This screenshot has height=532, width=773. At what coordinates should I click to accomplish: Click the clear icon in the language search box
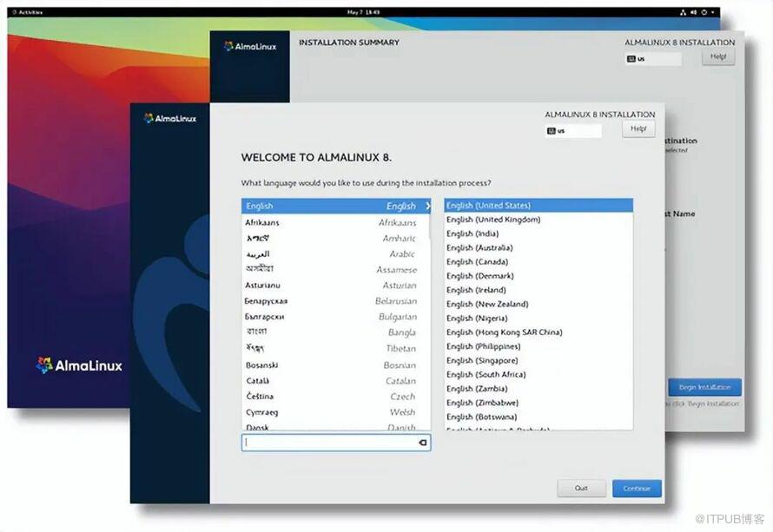pyautogui.click(x=422, y=443)
